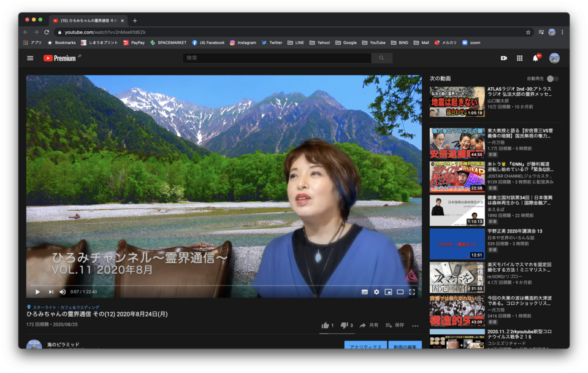The width and height of the screenshot is (588, 373).
Task: Click the 共有 share button
Action: (369, 325)
